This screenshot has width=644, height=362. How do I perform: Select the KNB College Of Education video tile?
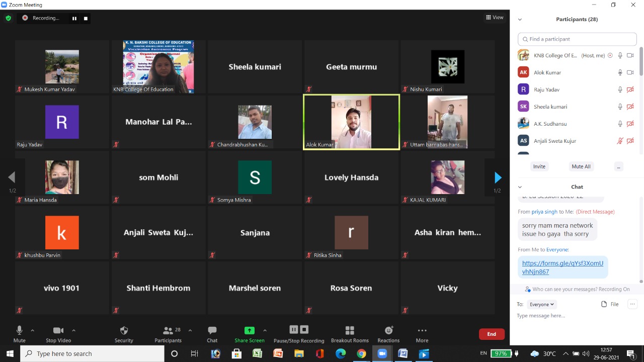click(158, 67)
